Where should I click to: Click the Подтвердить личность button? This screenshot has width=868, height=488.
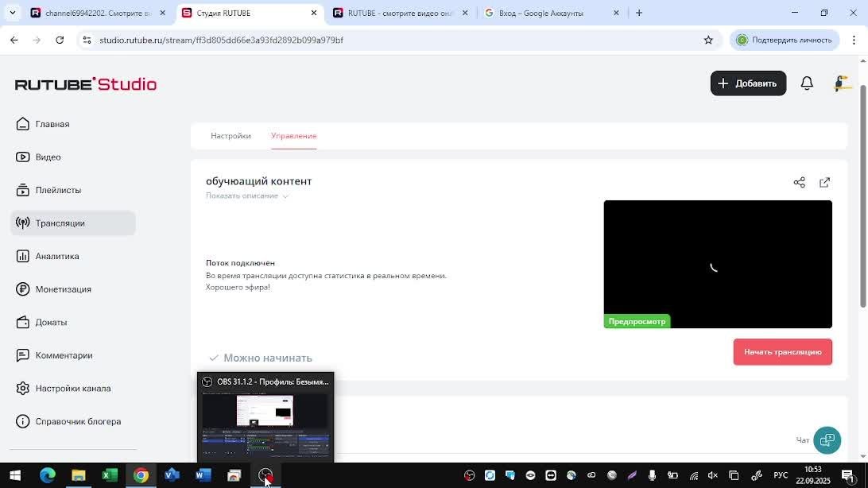pyautogui.click(x=785, y=40)
